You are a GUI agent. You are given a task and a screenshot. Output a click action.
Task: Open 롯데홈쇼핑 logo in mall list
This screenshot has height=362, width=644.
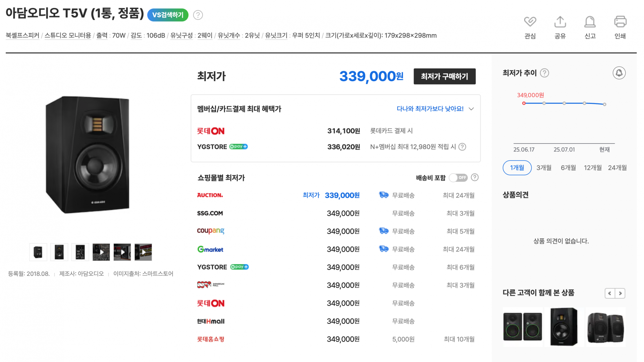(211, 339)
